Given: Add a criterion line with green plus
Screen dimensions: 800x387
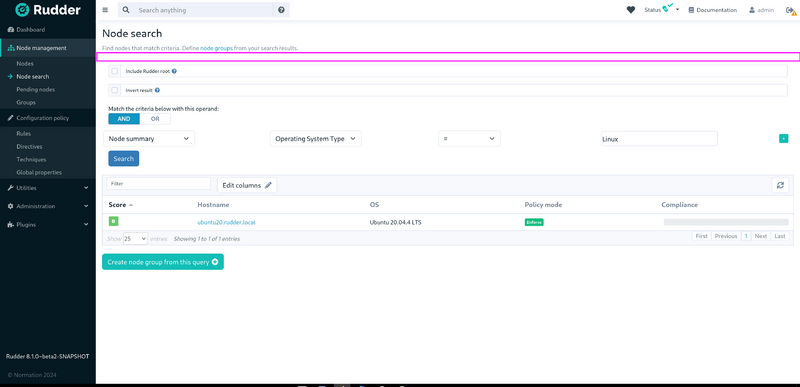Looking at the screenshot, I should coord(783,138).
